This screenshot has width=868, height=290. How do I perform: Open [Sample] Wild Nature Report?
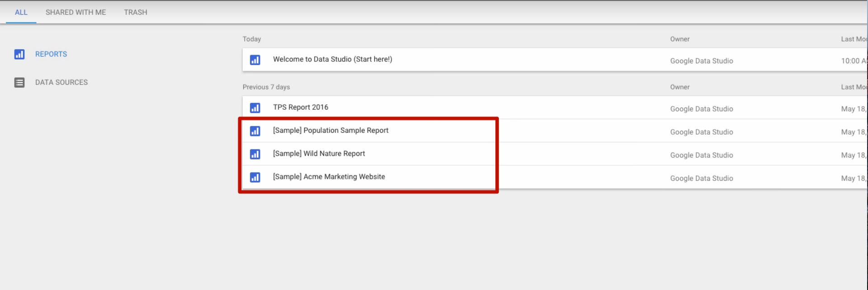click(x=319, y=154)
